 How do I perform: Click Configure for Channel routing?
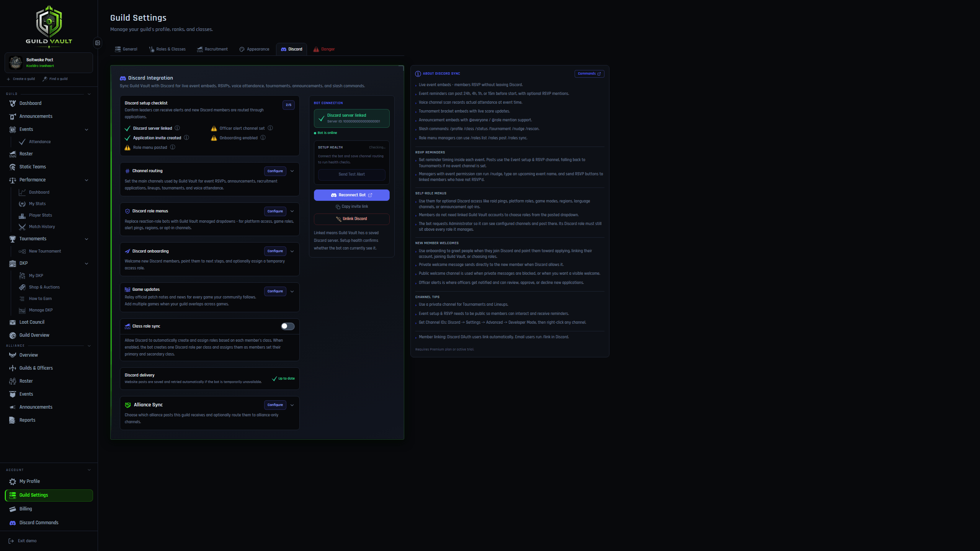(x=275, y=171)
